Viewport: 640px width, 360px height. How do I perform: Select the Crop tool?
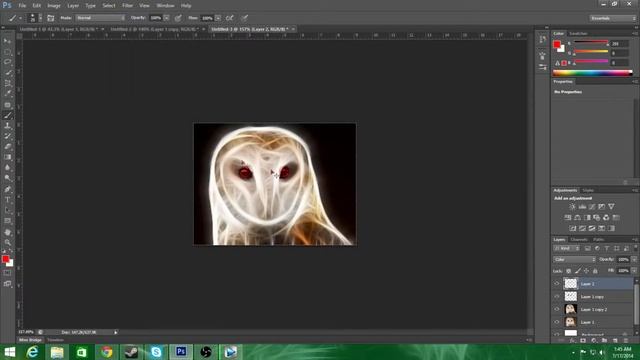tap(7, 83)
